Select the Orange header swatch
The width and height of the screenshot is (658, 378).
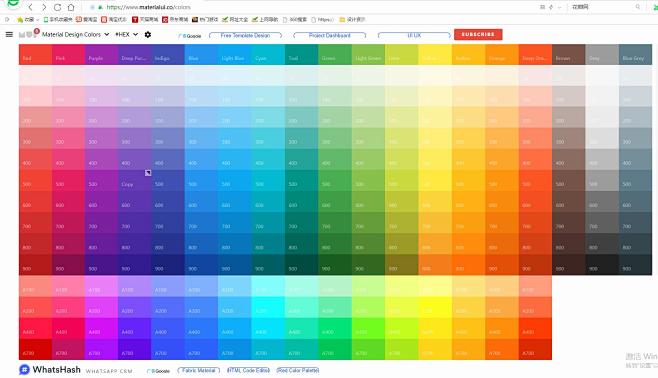point(502,55)
